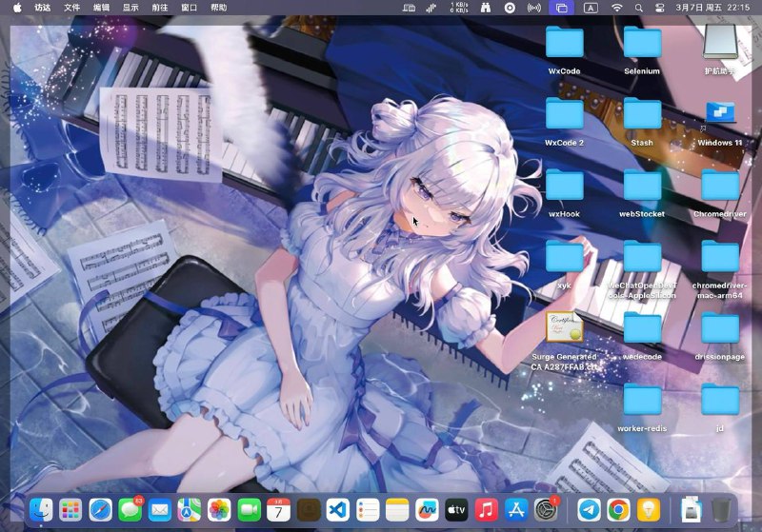Image resolution: width=762 pixels, height=532 pixels.
Task: Open the 编辑 menu
Action: coord(101,8)
